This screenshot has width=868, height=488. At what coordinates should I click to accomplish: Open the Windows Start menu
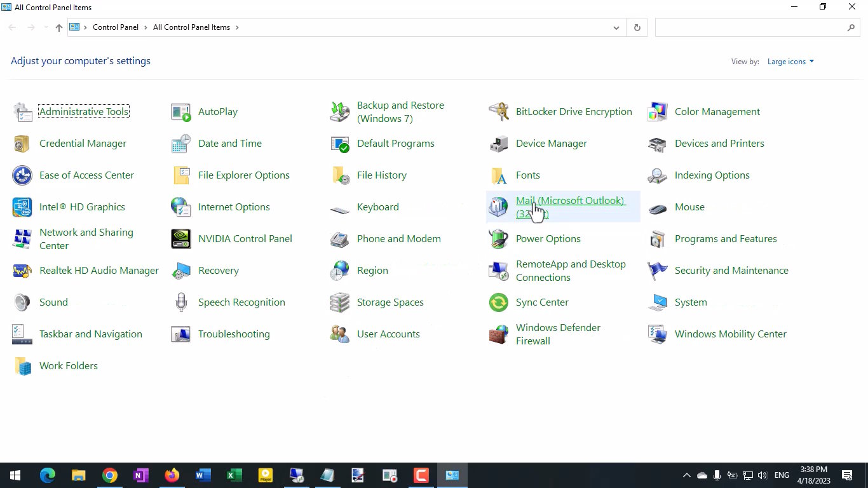point(15,475)
